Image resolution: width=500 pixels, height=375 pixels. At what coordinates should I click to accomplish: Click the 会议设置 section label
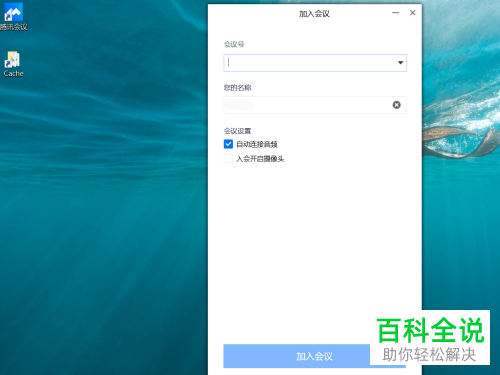click(237, 131)
